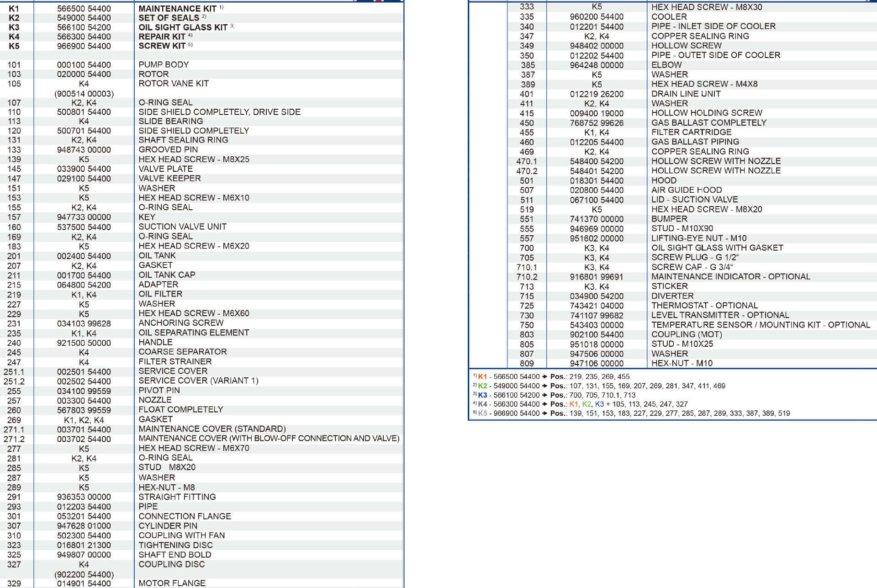Select OIL TANK description
877x588 pixels.
tap(157, 256)
